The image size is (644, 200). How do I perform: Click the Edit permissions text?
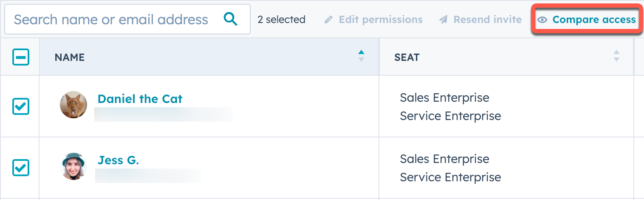[381, 20]
